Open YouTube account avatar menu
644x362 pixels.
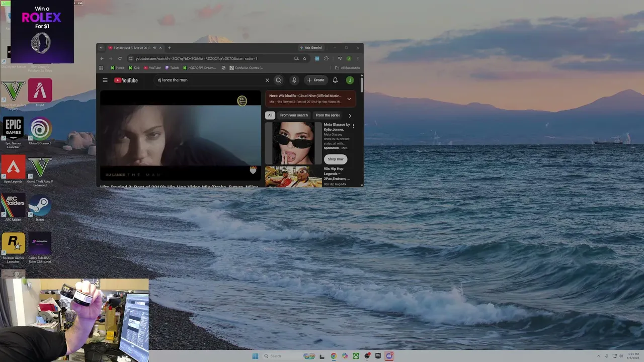click(350, 80)
